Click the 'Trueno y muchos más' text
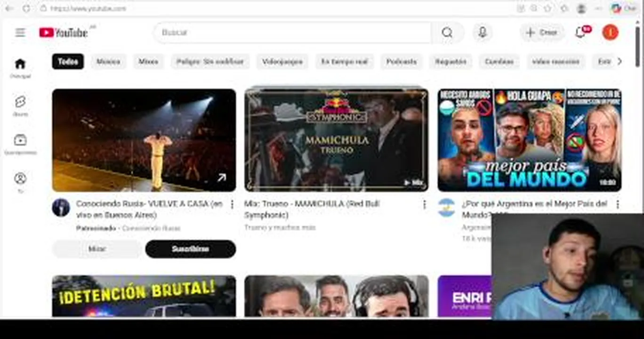Screen dimensions: 644x339 [280, 227]
